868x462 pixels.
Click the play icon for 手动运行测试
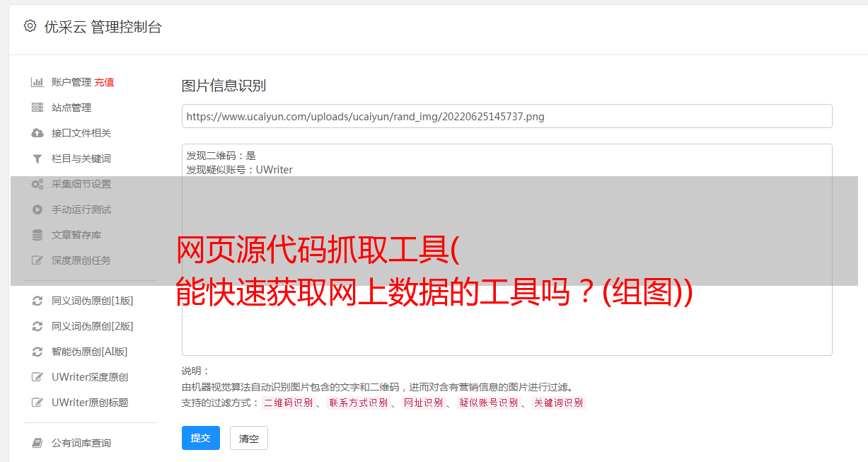(37, 209)
